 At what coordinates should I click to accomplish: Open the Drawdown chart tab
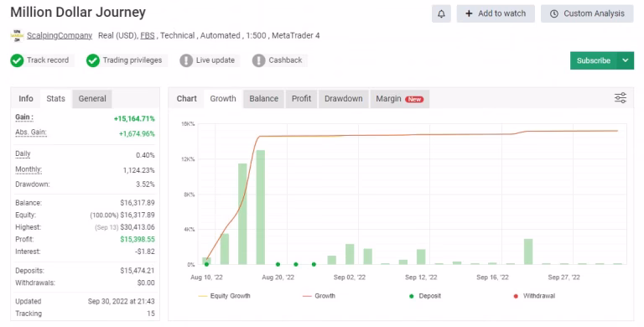tap(343, 99)
